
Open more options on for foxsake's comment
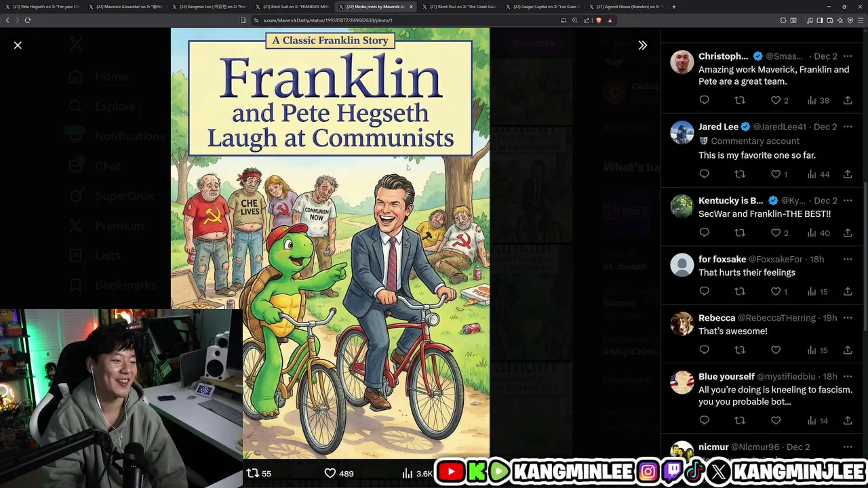coord(848,260)
